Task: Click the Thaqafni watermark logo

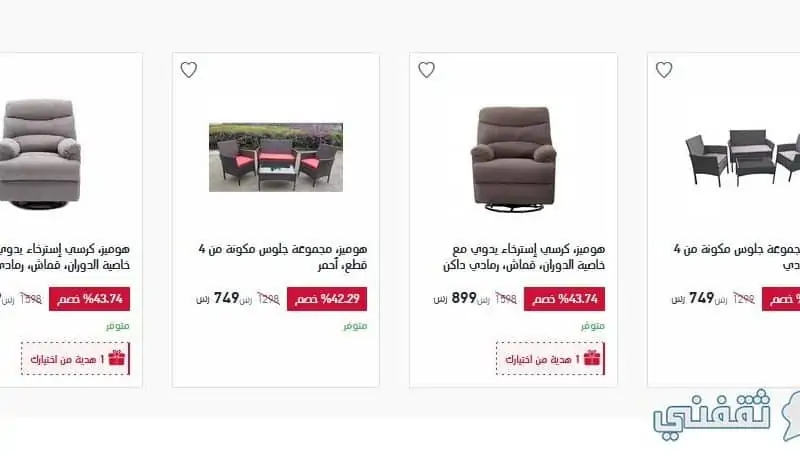Action: (x=726, y=414)
